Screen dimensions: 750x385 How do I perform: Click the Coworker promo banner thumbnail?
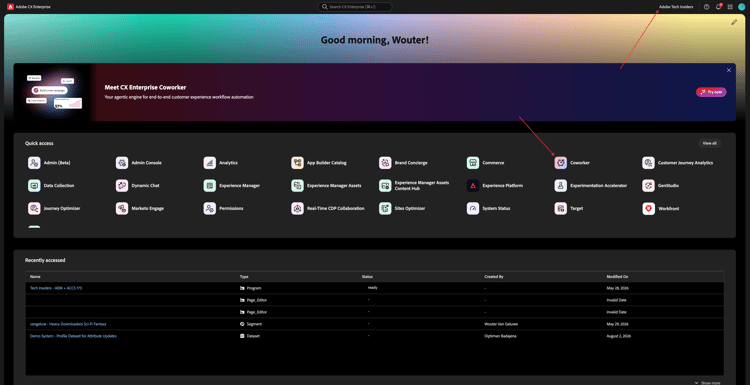(x=54, y=92)
